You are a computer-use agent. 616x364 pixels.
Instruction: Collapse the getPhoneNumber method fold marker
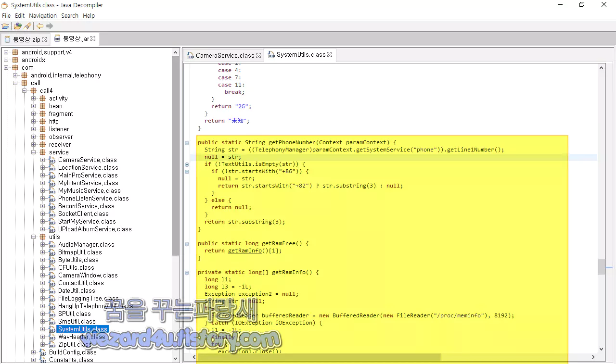tap(187, 143)
